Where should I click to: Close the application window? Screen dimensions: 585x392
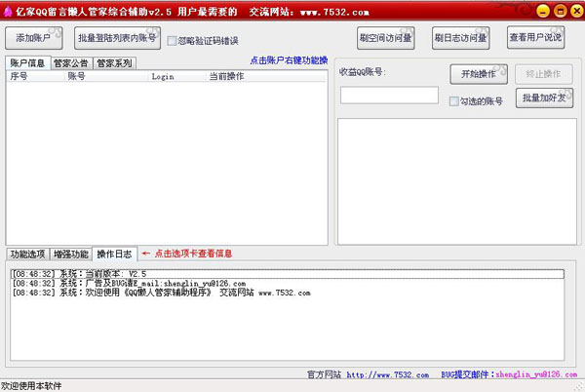click(577, 11)
